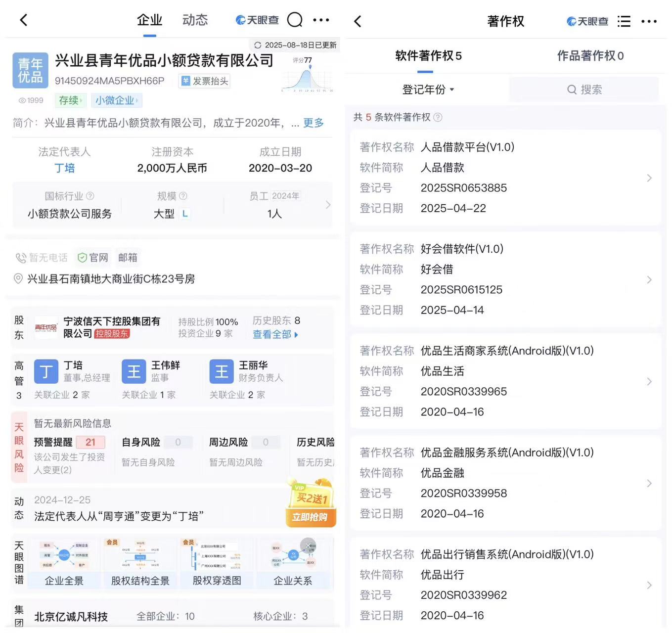Tap the 青年优品 shareholder logo

coord(45,327)
